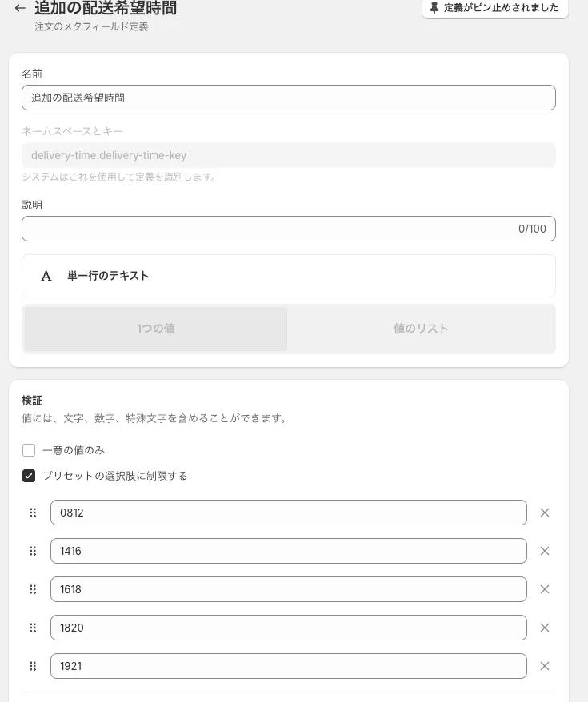The width and height of the screenshot is (588, 702).
Task: Click the 単一行のテキスト type selector
Action: coord(288,276)
